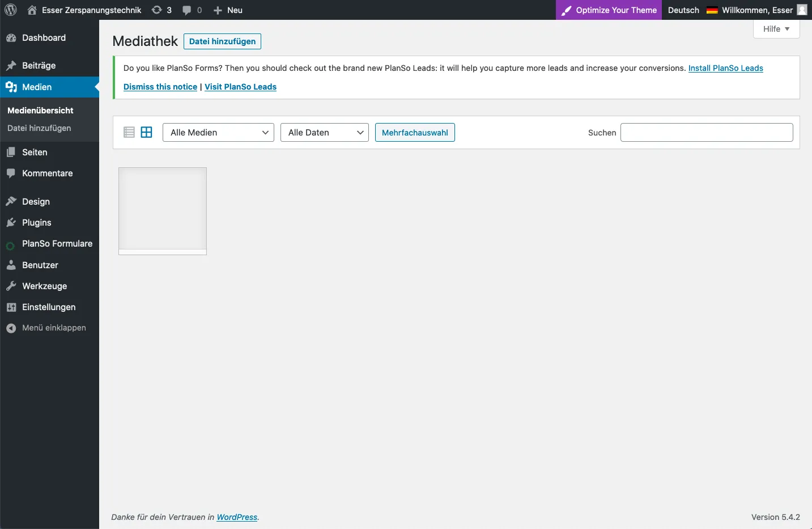The image size is (812, 529).
Task: Switch to list view in the media library
Action: click(x=129, y=132)
